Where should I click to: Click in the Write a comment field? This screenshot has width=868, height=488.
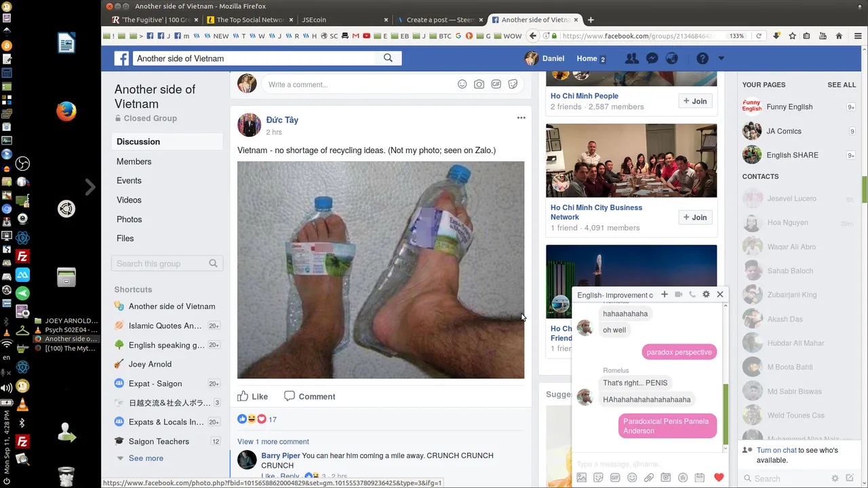click(359, 84)
